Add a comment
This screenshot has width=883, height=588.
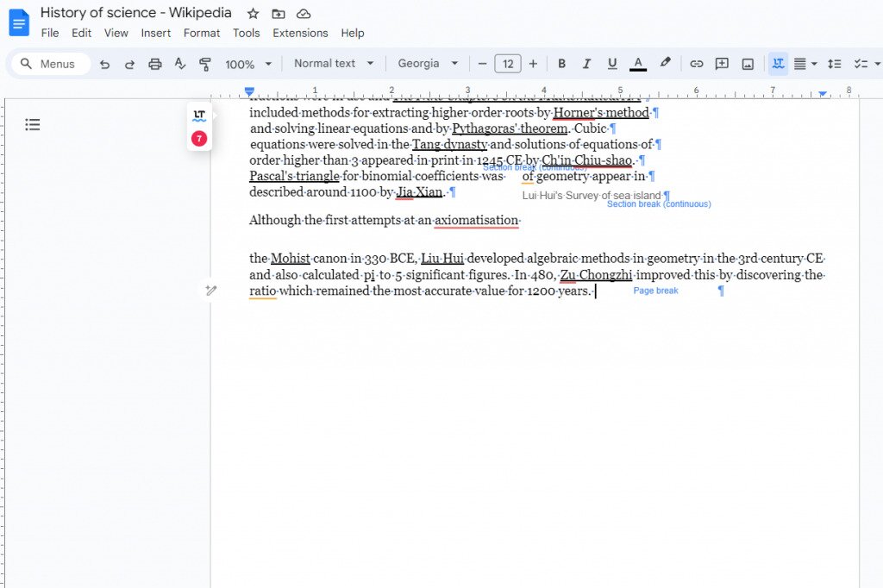722,63
